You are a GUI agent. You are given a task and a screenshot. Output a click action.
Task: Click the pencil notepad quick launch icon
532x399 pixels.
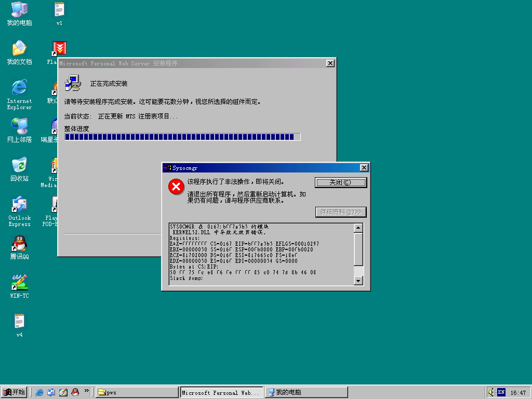click(63, 392)
